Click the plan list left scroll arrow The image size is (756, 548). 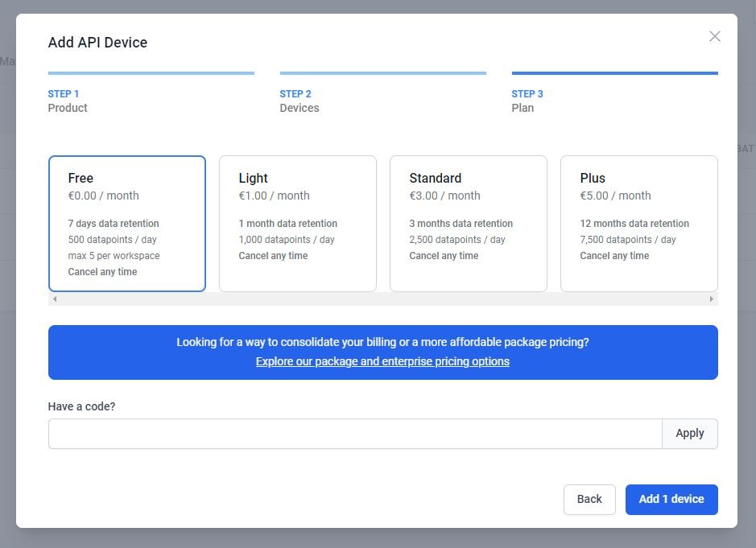tap(54, 299)
